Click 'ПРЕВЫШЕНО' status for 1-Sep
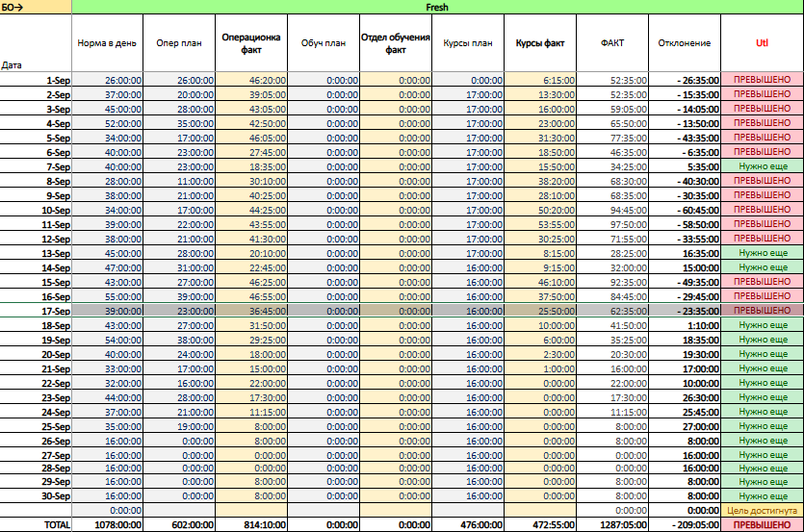804x532 pixels. [x=762, y=80]
